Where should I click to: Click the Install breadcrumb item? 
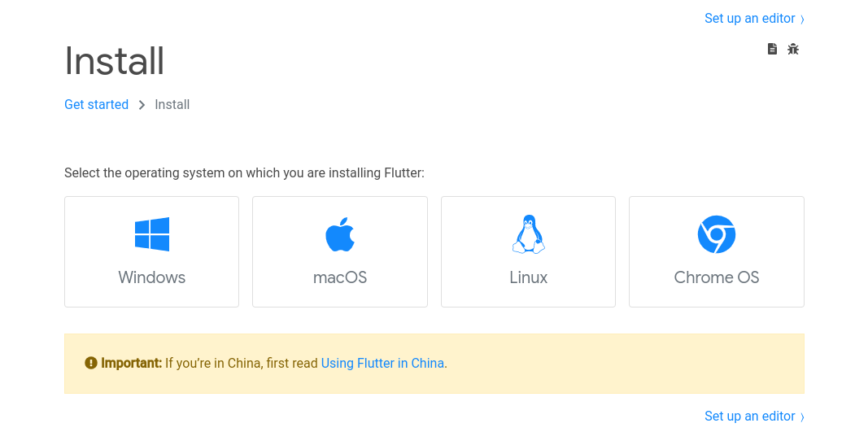172,105
